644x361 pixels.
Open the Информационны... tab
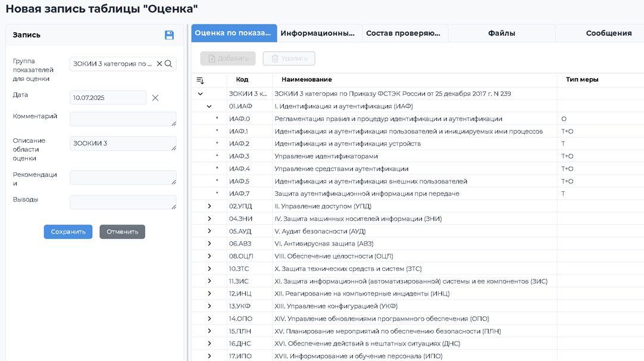(320, 33)
